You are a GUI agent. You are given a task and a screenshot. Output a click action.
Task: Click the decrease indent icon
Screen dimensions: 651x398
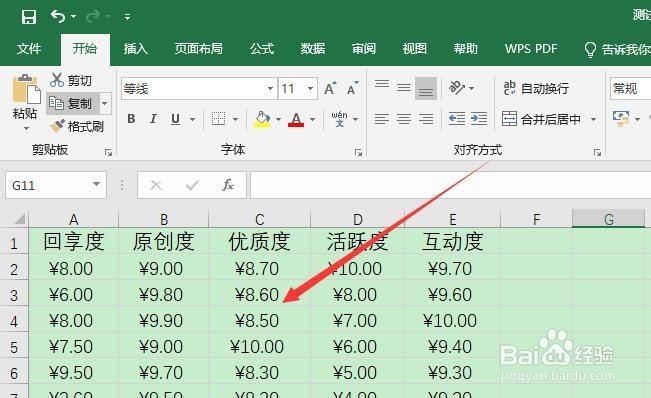[457, 119]
